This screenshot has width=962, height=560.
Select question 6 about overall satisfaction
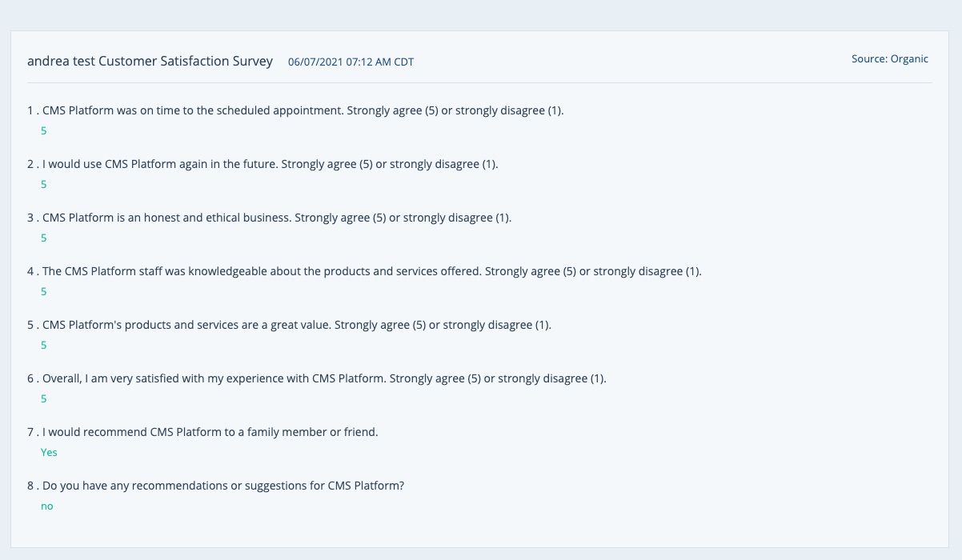(x=317, y=378)
